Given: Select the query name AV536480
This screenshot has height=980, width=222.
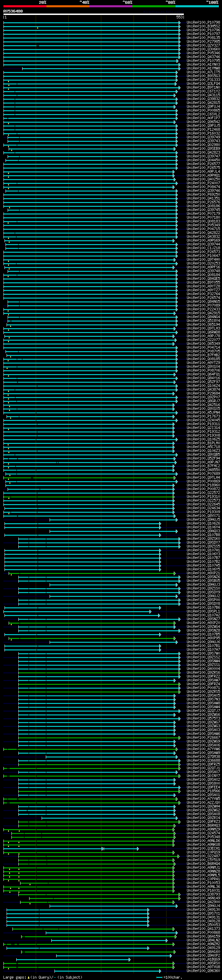Looking at the screenshot, I should (13, 11).
